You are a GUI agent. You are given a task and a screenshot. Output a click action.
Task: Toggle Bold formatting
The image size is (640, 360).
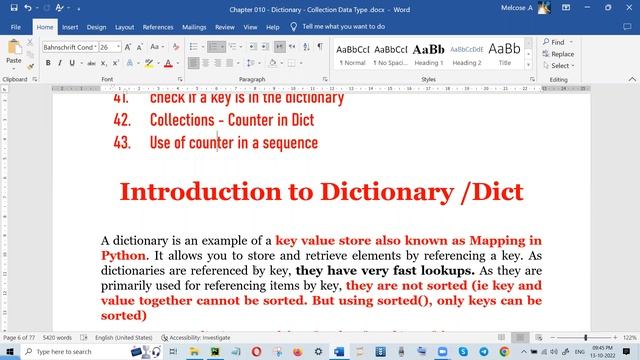point(48,63)
